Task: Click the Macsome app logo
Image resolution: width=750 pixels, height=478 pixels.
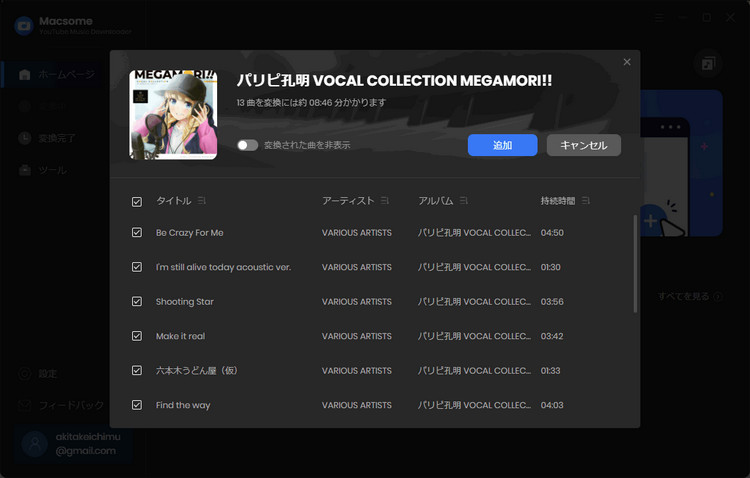Action: [24, 26]
